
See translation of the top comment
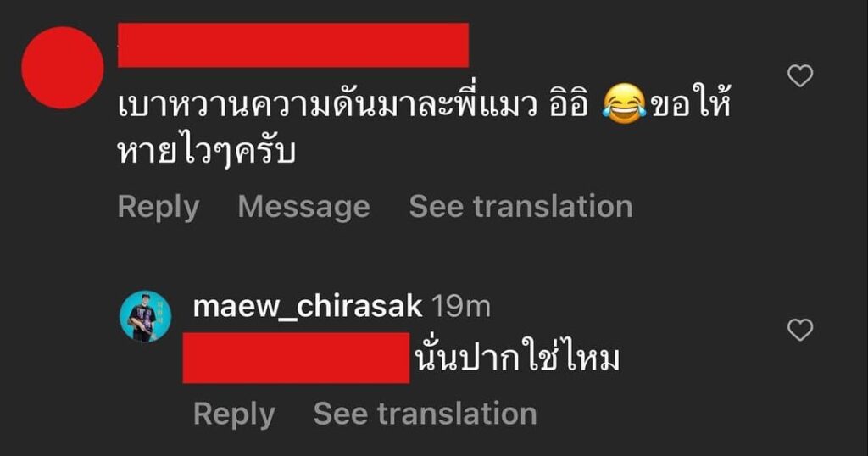click(521, 207)
